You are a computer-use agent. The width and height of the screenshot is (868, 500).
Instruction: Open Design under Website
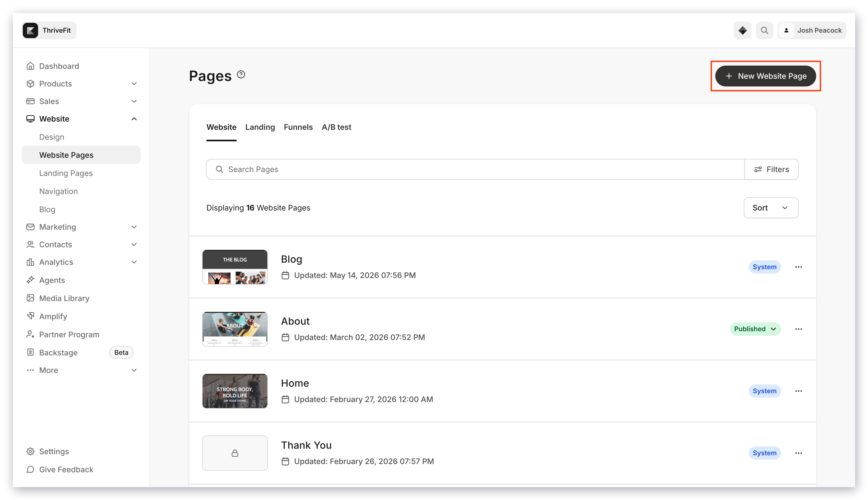pos(52,137)
